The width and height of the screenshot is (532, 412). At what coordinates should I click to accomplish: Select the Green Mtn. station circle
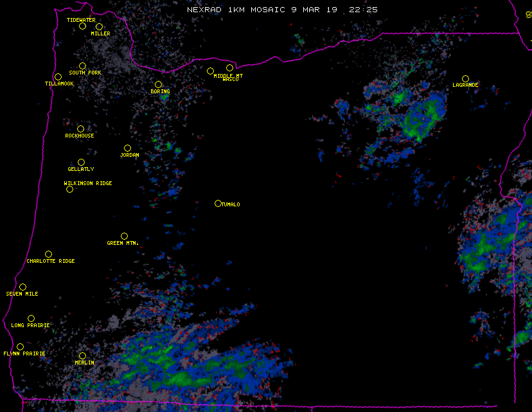(x=124, y=237)
